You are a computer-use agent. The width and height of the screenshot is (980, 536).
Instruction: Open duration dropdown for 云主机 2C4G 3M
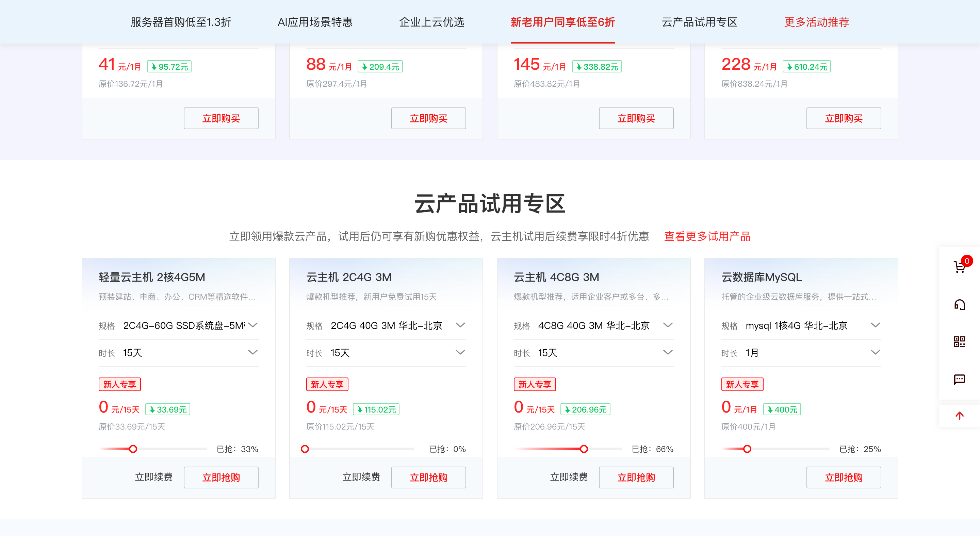tap(460, 352)
